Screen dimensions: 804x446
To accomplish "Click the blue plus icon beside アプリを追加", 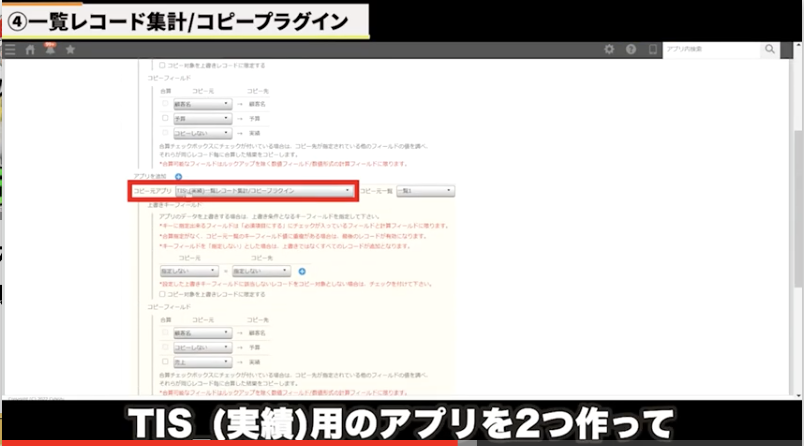I will [x=179, y=176].
